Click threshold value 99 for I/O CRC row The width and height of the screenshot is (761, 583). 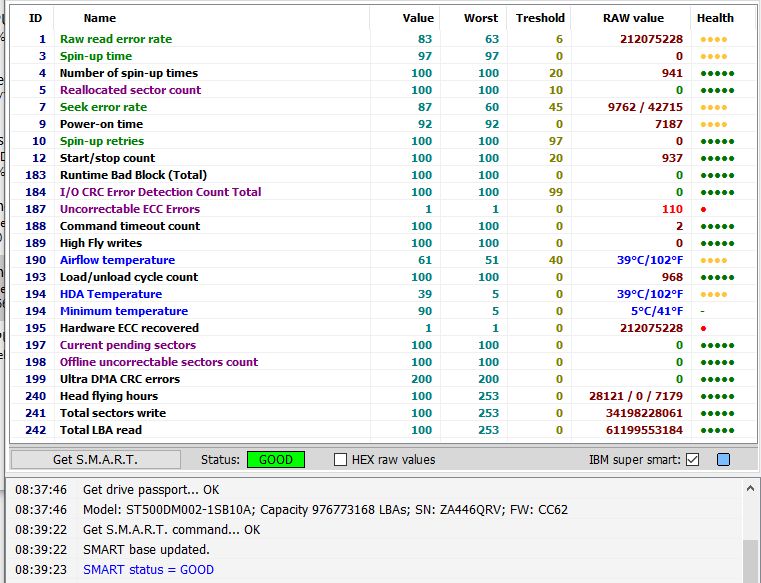pyautogui.click(x=556, y=192)
